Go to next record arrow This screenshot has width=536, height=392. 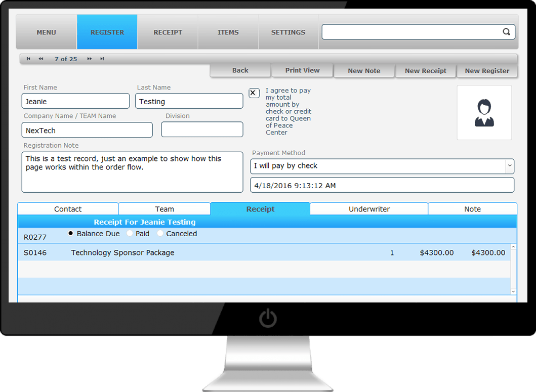pos(90,59)
